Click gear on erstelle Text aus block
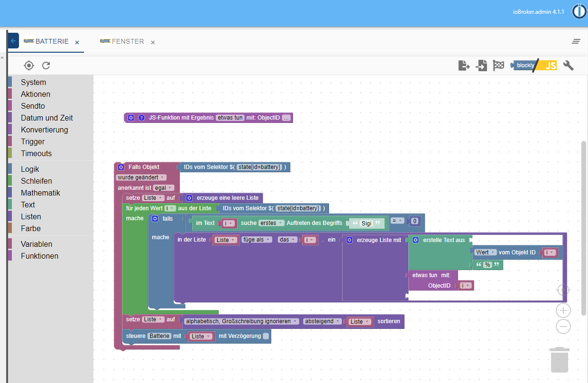The height and width of the screenshot is (383, 588). click(415, 240)
